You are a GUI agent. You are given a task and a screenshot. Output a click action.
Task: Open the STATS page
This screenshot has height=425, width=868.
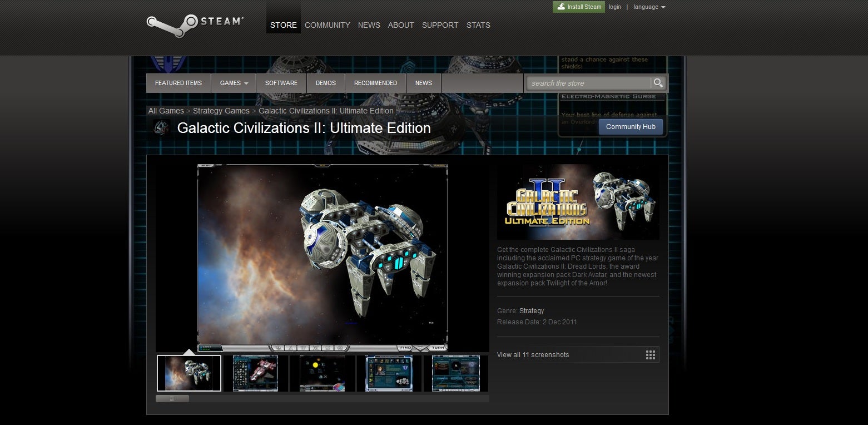point(478,25)
